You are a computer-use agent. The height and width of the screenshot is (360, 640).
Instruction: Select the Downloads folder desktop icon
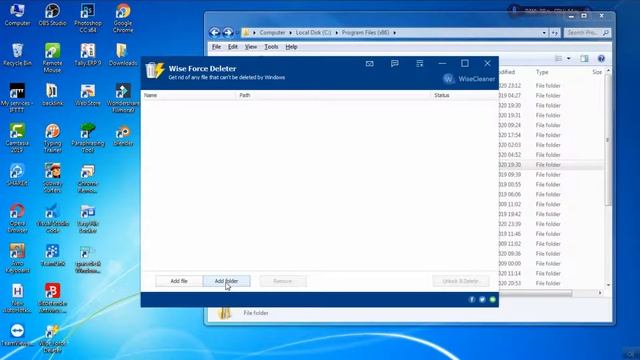click(123, 55)
